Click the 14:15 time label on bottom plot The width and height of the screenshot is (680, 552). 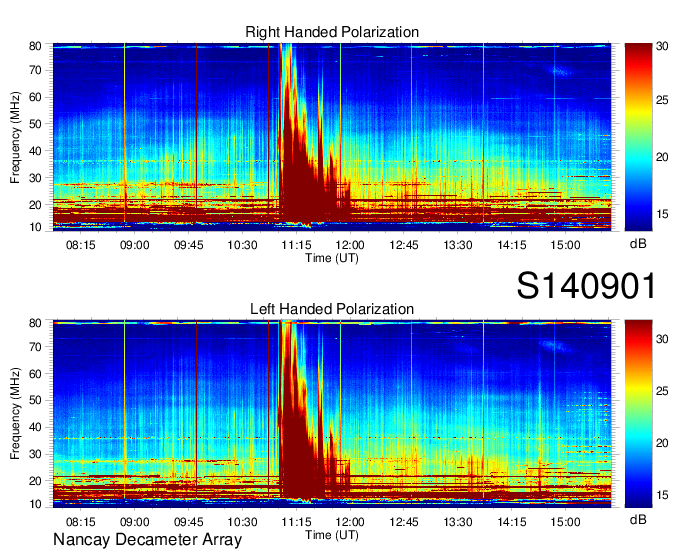pyautogui.click(x=511, y=522)
